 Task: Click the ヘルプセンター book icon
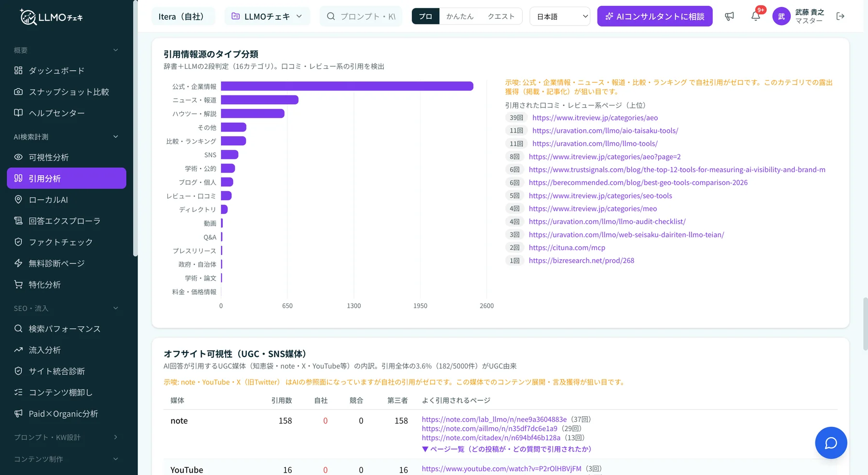point(18,113)
